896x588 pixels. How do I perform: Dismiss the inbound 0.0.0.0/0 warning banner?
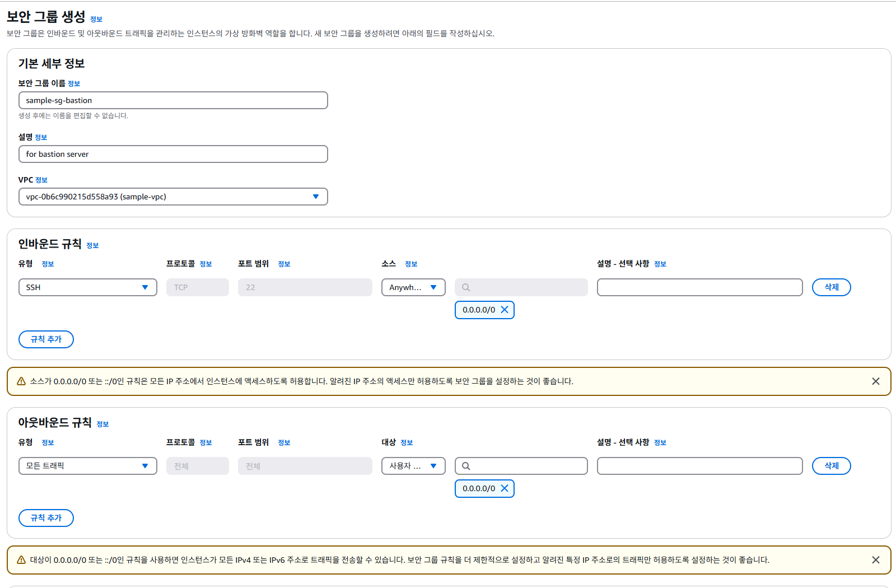pyautogui.click(x=876, y=381)
